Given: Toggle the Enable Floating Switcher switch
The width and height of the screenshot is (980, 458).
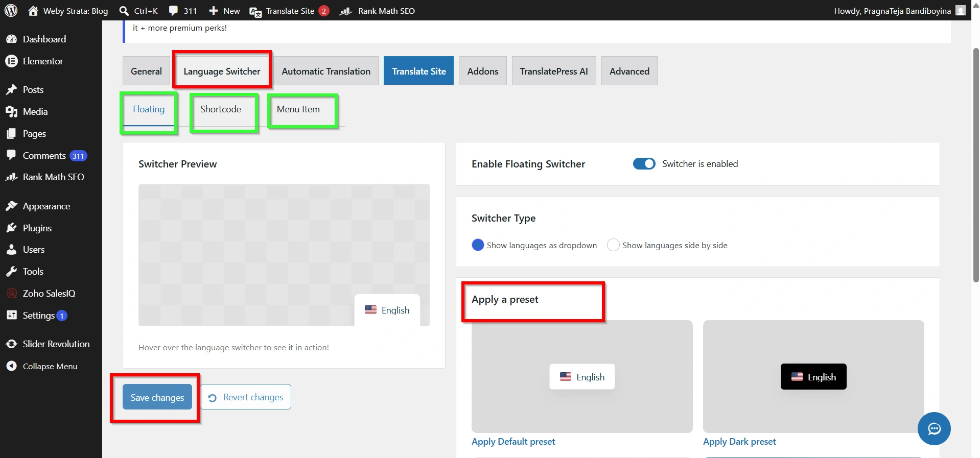Looking at the screenshot, I should click(644, 164).
